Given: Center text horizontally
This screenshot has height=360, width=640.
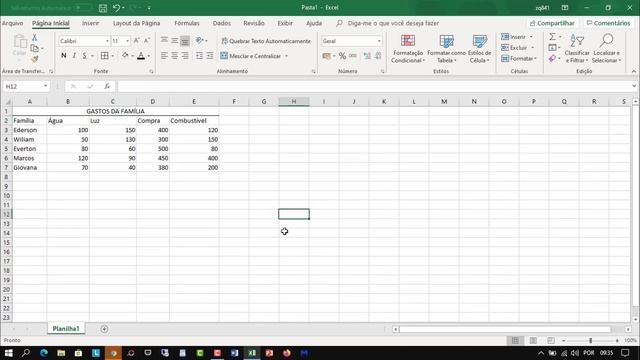Looking at the screenshot, I should tap(174, 56).
